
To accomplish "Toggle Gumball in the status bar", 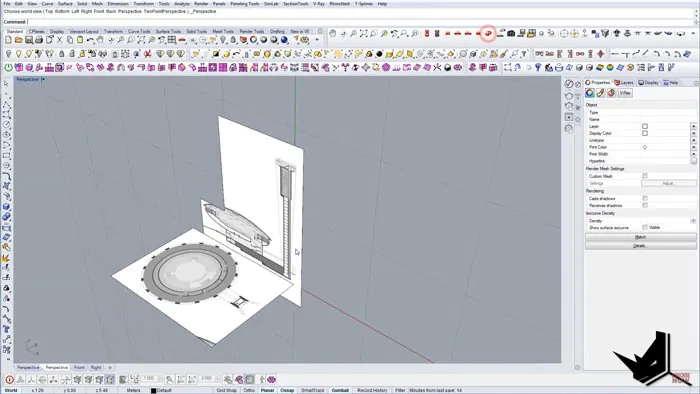I will point(340,390).
